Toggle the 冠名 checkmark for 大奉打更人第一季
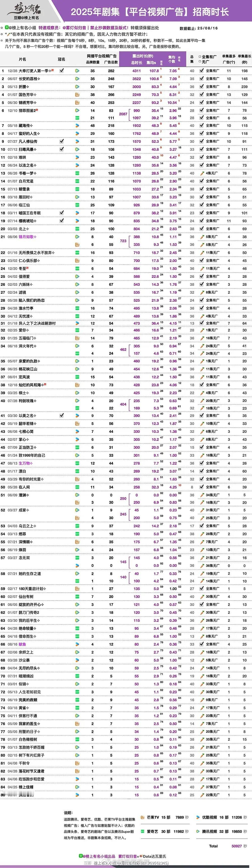The image size is (252, 868). point(61,70)
